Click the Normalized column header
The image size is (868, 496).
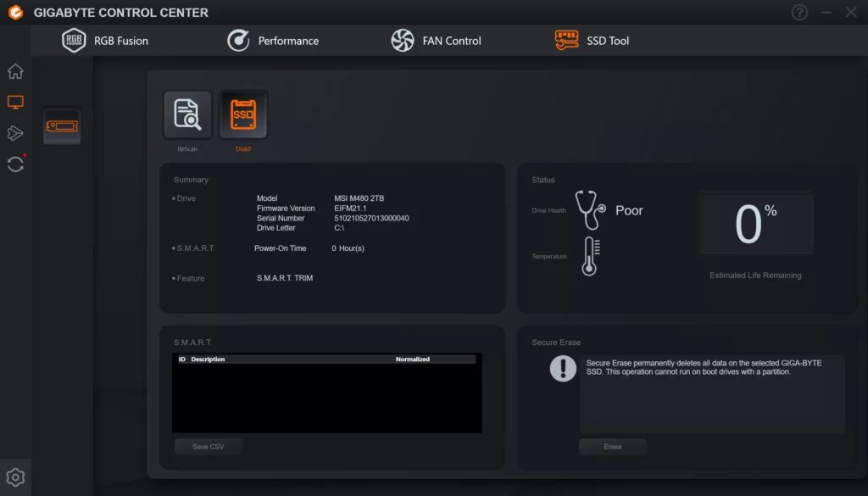pos(413,359)
